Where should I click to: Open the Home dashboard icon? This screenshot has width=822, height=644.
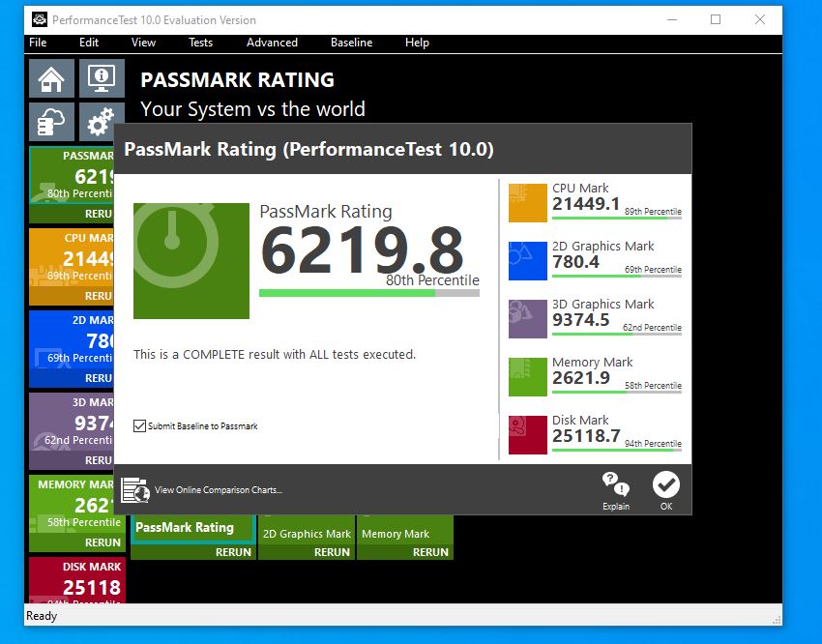pos(51,78)
